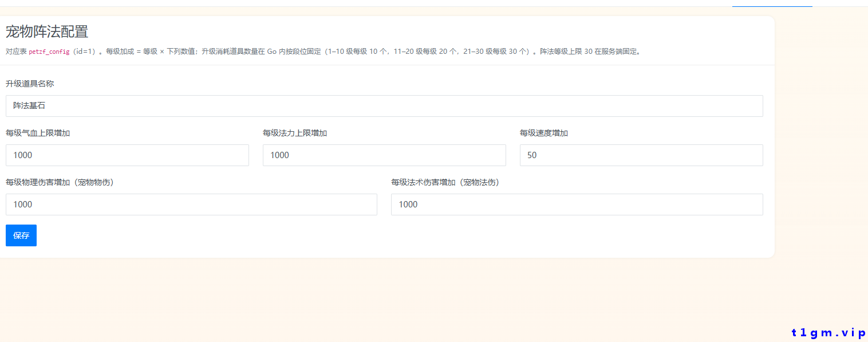868x342 pixels.
Task: Click the 每级法术伤害增加（宠物法伤）input
Action: pos(575,204)
